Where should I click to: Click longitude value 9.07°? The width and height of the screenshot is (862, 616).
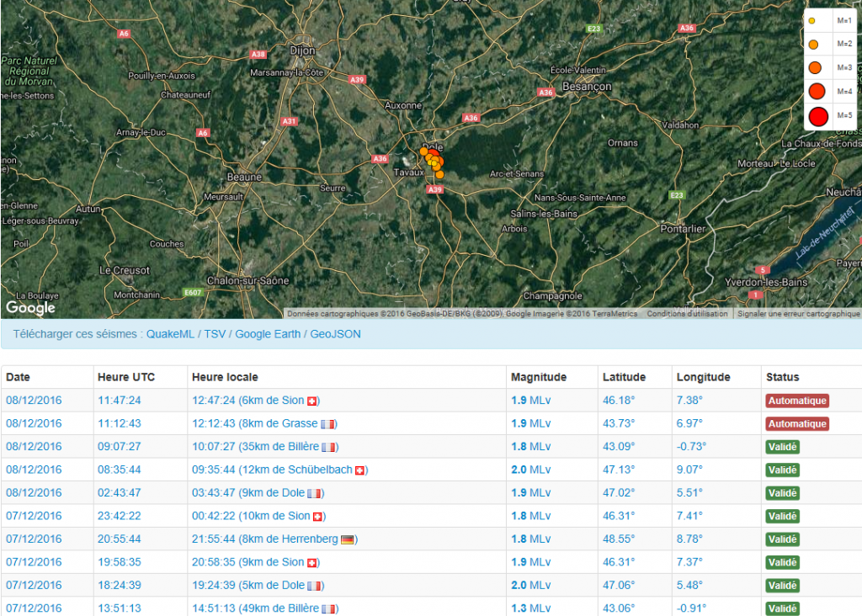[689, 470]
